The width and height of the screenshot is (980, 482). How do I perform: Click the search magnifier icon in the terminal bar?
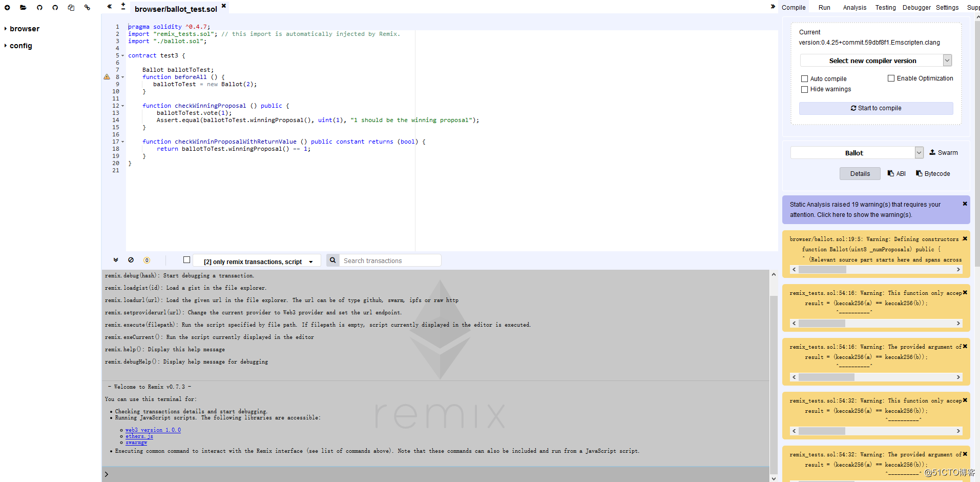point(332,260)
